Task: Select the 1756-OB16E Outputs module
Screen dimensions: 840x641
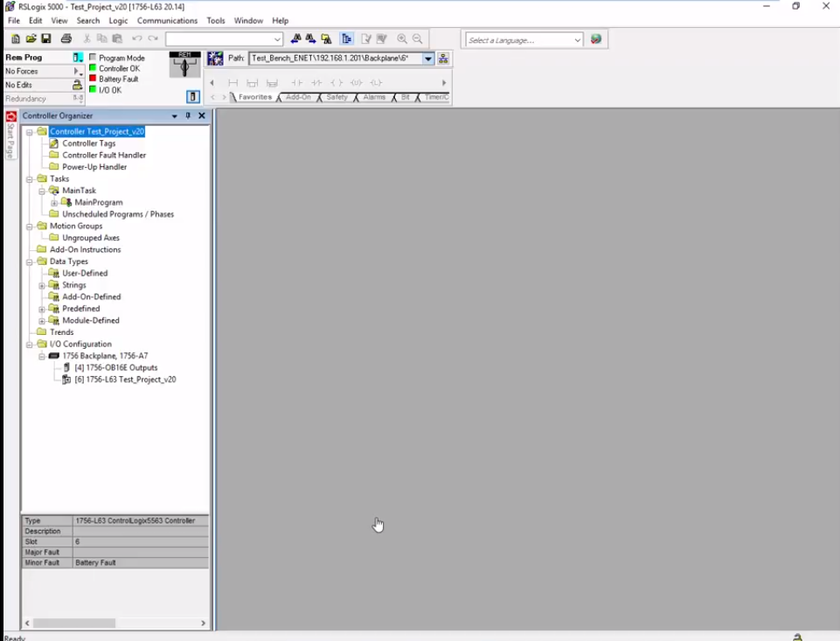Action: (x=121, y=368)
